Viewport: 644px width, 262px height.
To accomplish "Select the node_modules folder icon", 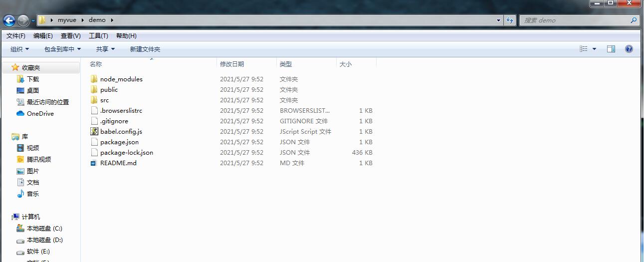I will [x=94, y=79].
